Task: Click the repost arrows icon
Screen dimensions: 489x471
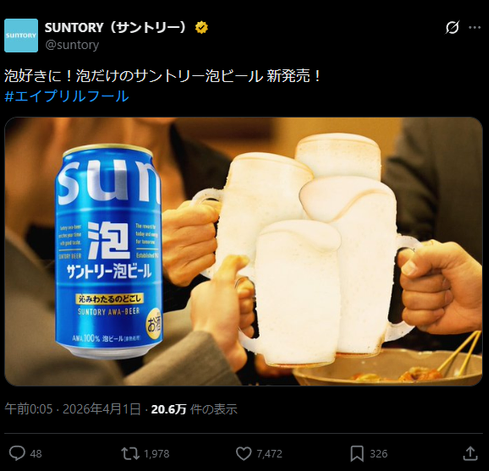Action: (130, 454)
